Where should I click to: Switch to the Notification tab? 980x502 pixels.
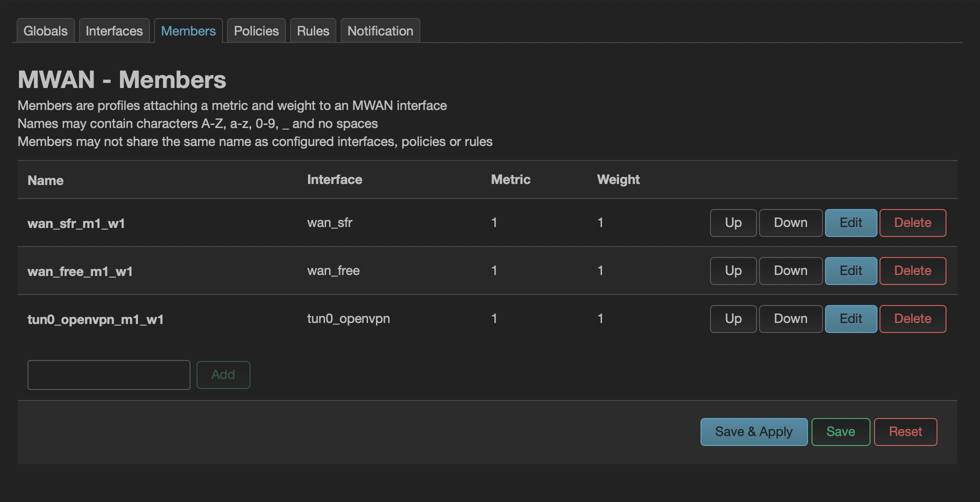point(380,31)
